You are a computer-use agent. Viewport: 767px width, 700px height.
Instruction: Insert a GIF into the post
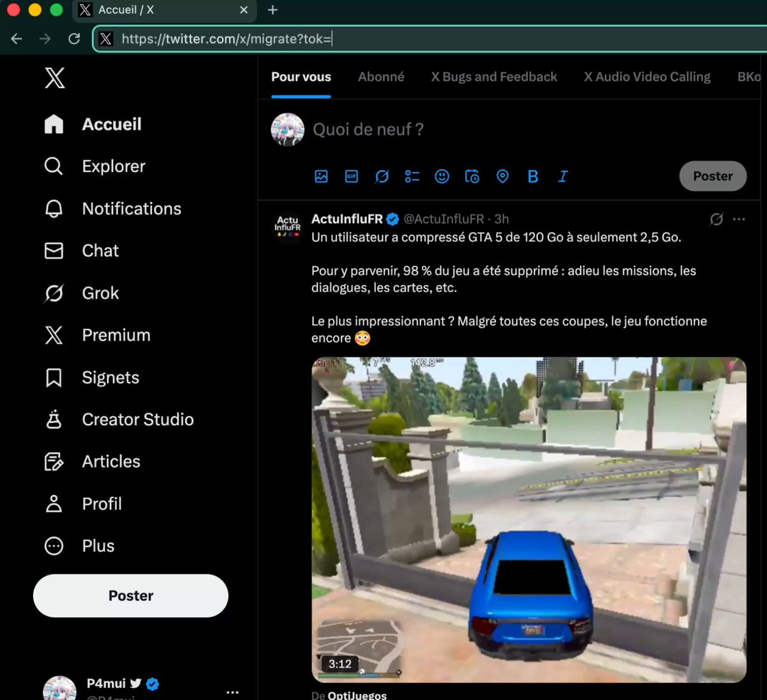(352, 176)
